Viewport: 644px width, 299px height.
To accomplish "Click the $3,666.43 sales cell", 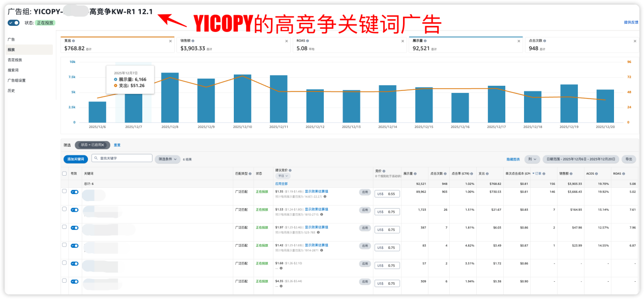I will (x=574, y=191).
